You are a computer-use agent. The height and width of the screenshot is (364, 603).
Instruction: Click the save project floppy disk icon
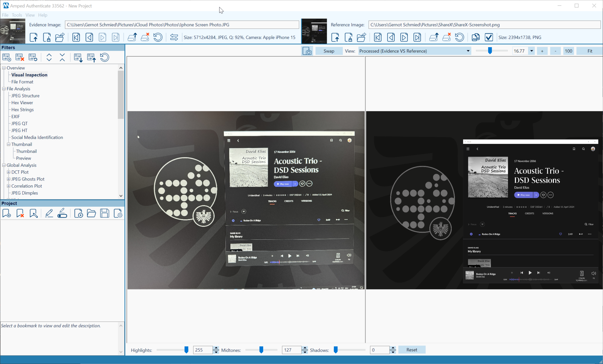pyautogui.click(x=105, y=213)
